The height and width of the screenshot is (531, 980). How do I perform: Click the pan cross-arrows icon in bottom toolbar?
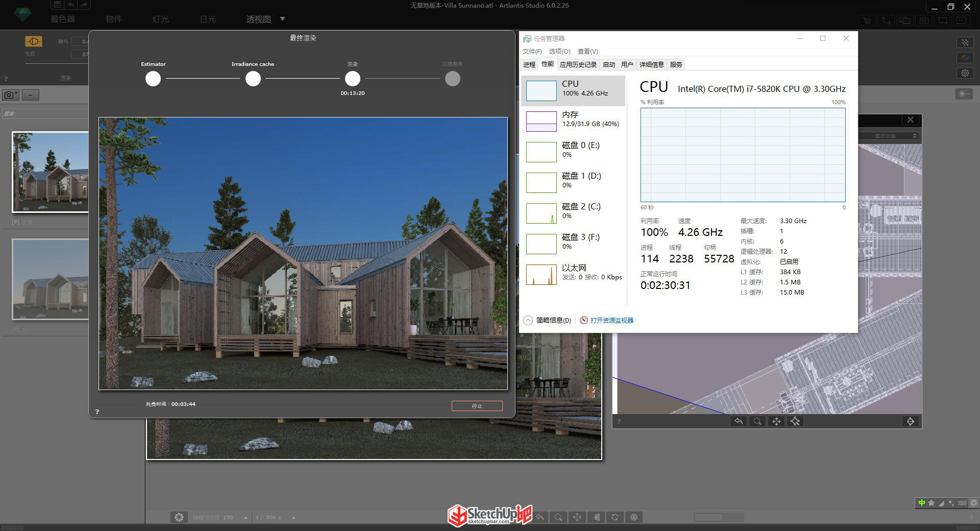click(577, 517)
